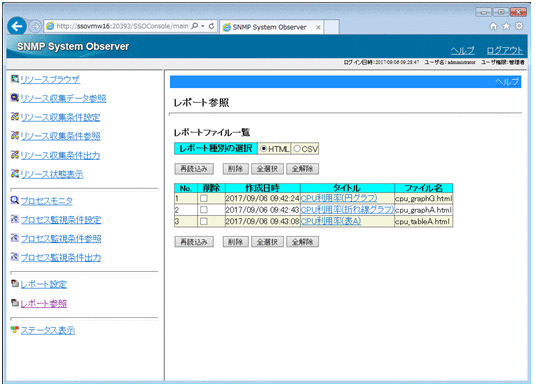Screen dimensions: 535x388
Task: Open the レポート設定 link
Action: tap(44, 284)
